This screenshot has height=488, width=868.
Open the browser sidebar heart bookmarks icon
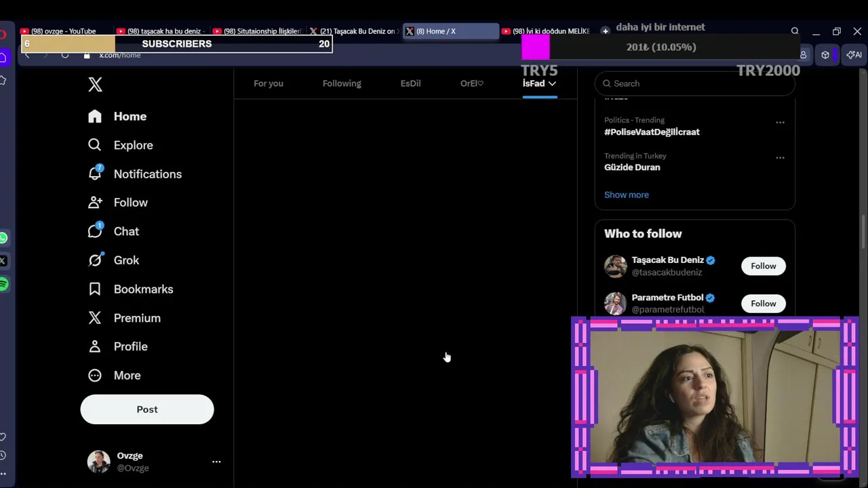[3, 437]
